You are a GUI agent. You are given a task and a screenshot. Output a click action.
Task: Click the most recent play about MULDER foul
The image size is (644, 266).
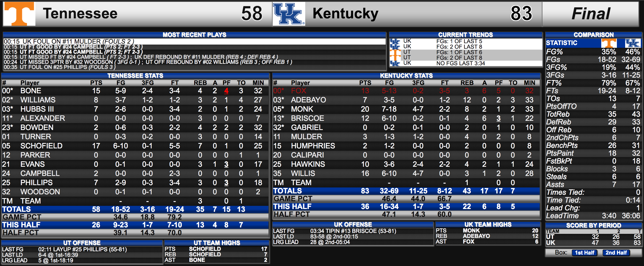click(x=194, y=41)
